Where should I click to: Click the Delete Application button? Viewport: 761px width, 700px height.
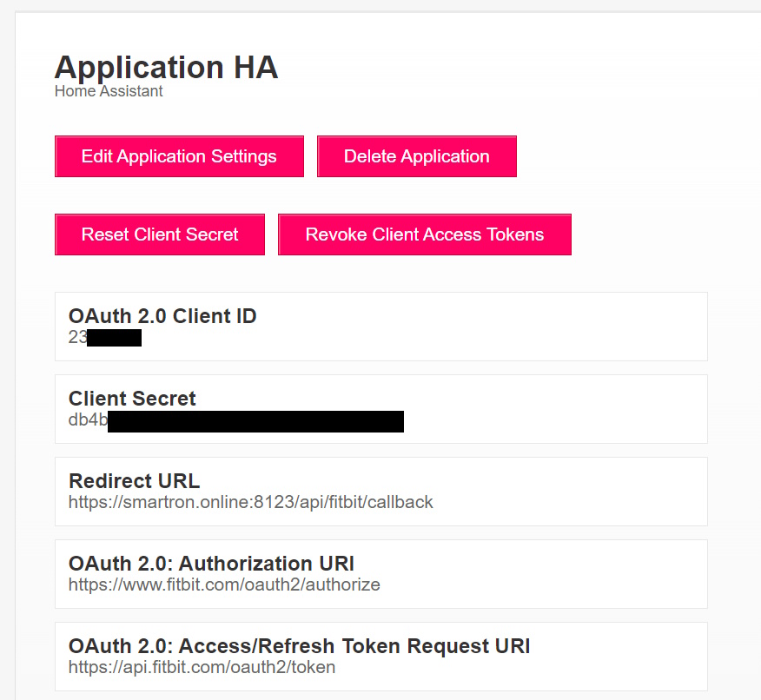pos(416,156)
